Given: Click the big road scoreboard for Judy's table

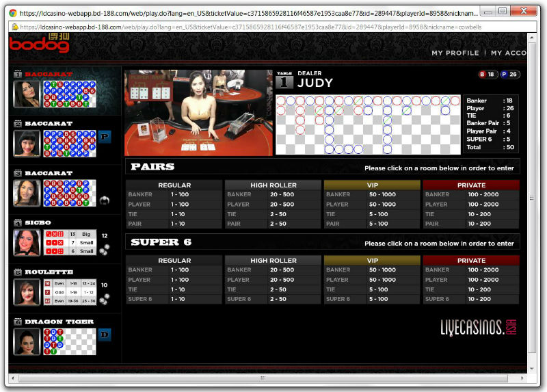Looking at the screenshot, I should (368, 125).
